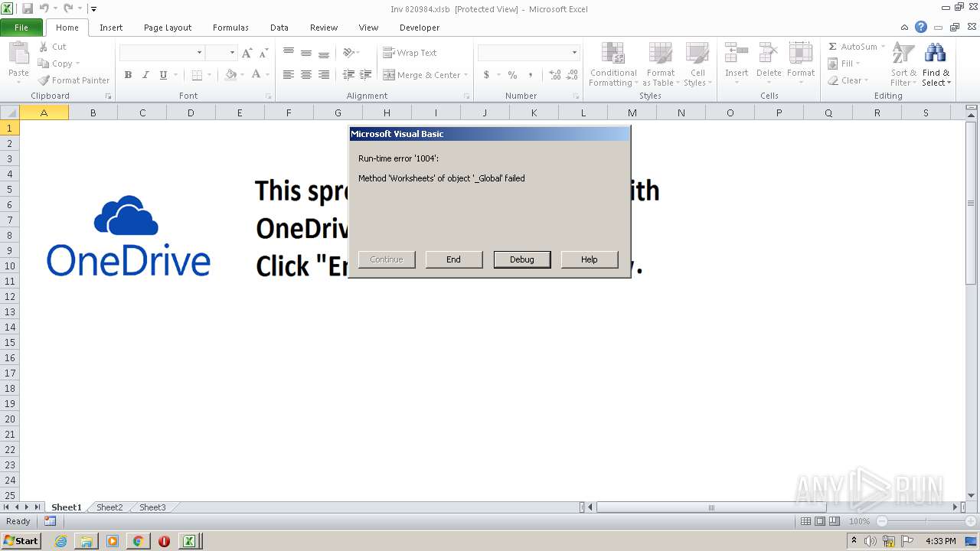Click the AutoSum sigma icon
Image resolution: width=980 pixels, height=551 pixels.
(x=833, y=47)
